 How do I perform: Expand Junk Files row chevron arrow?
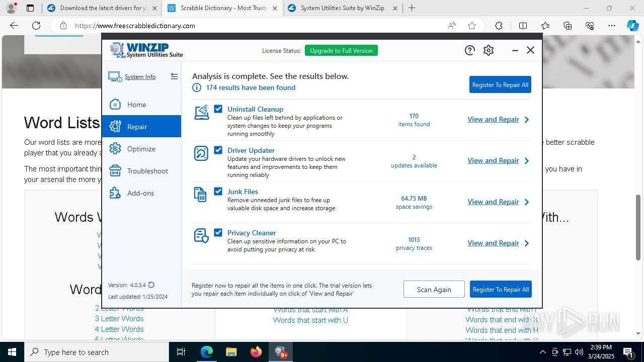[527, 202]
